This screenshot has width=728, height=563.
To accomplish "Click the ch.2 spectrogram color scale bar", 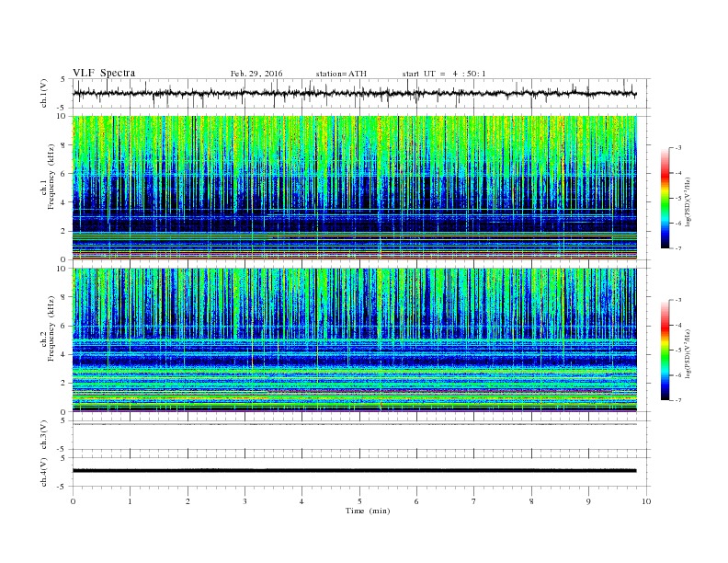I will tap(665, 350).
